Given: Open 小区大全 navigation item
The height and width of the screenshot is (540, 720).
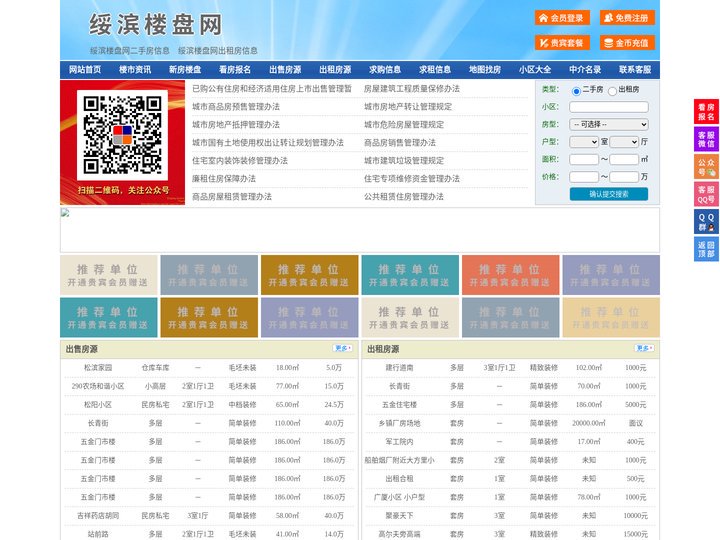Looking at the screenshot, I should click(535, 70).
